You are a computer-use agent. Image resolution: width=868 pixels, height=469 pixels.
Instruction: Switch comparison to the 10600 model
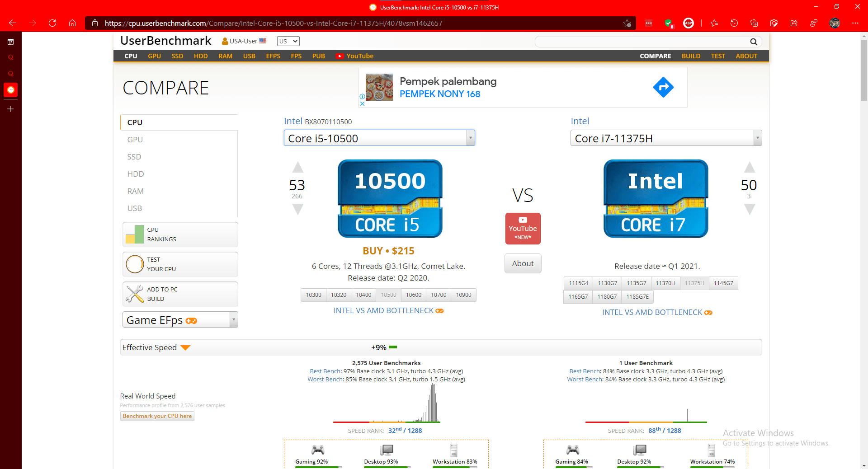[414, 295]
